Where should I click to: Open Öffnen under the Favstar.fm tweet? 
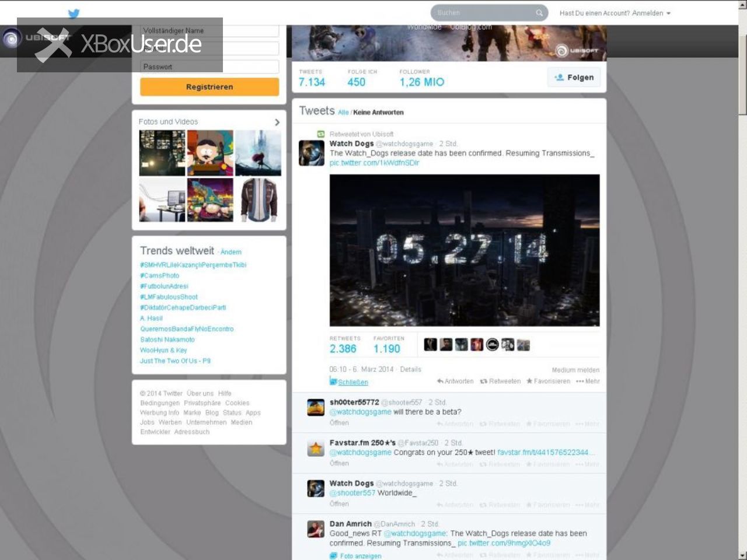point(339,463)
